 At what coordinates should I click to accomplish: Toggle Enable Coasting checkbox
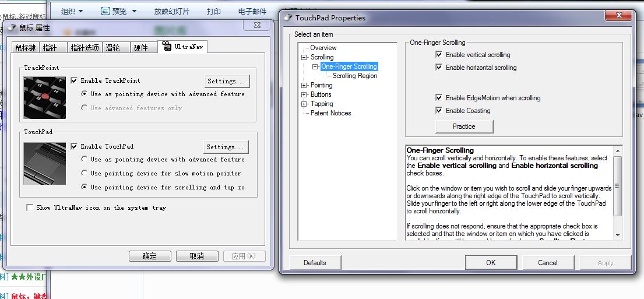point(439,111)
